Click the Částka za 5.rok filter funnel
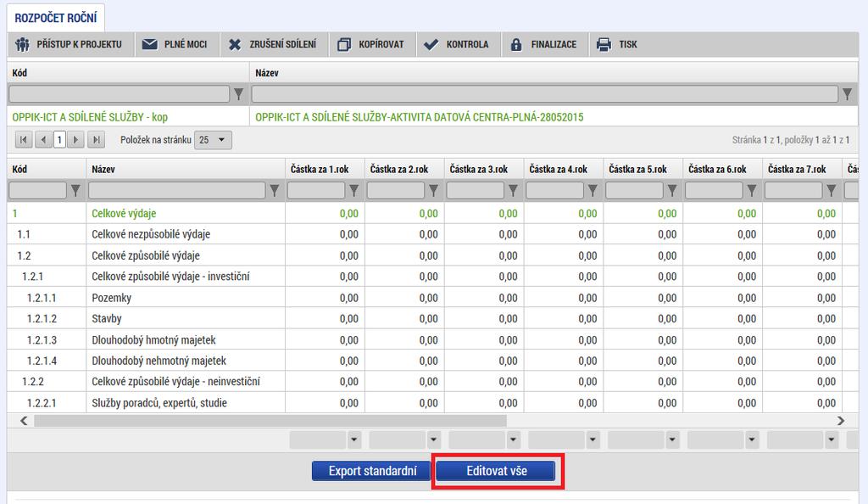 pos(672,191)
